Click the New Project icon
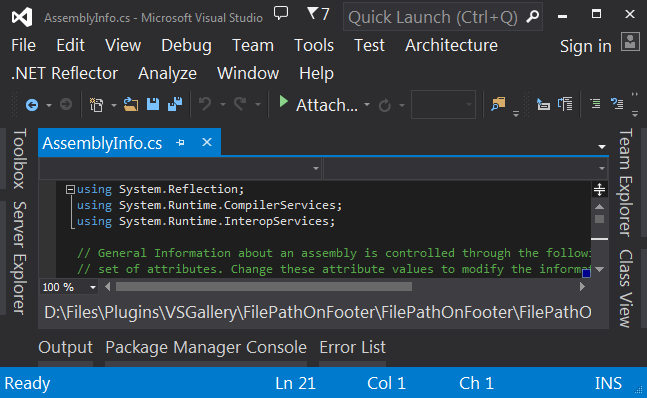Viewport: 647px width, 398px height. tap(96, 105)
